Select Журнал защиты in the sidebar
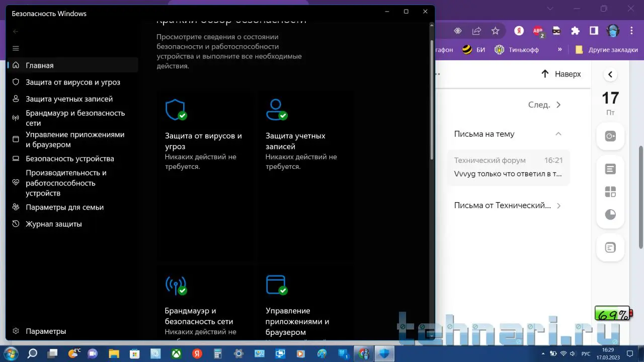 click(x=53, y=224)
